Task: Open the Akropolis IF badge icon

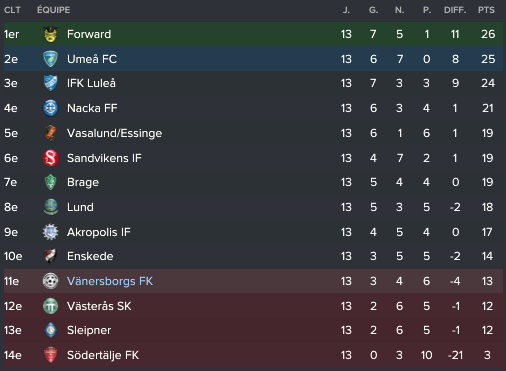Action: tap(51, 232)
